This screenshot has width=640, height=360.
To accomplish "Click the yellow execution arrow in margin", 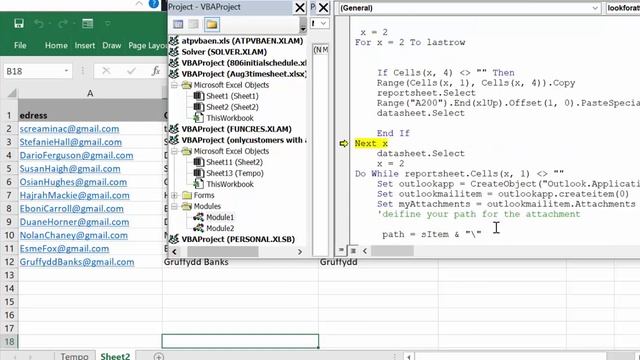I will [344, 144].
